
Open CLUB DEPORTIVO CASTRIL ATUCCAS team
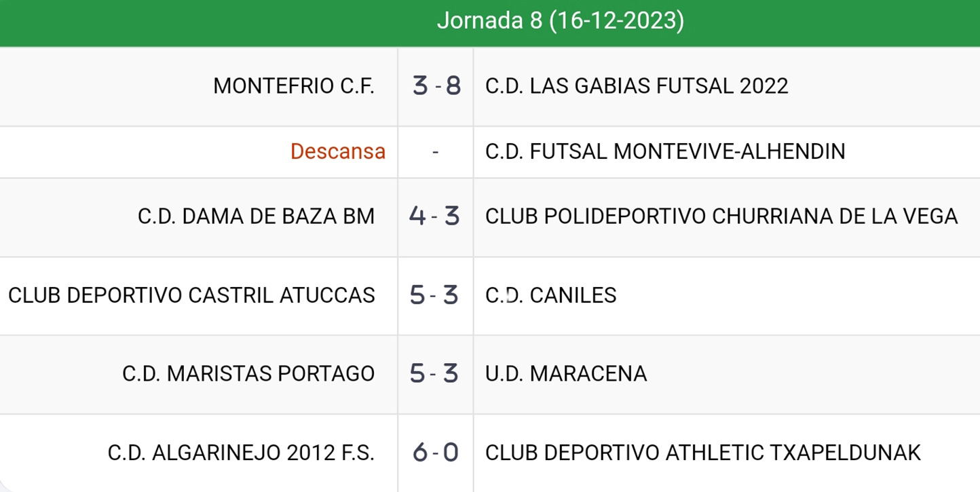coord(191,295)
